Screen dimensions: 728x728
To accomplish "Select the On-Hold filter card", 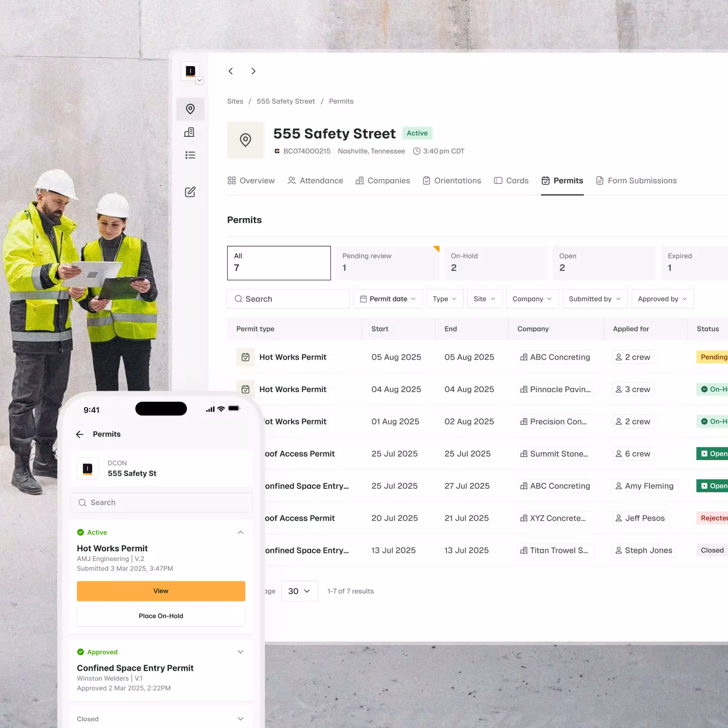I will 496,263.
